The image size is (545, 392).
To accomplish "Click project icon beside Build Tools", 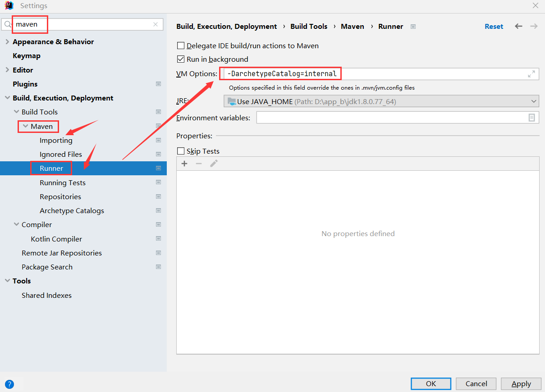I will (158, 112).
